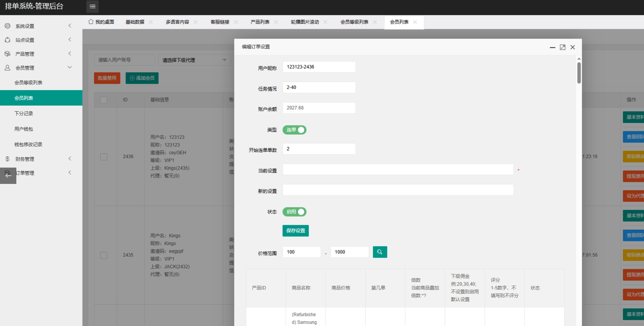The image size is (644, 326).
Task: Maximize the edit order settings dialog
Action: 562,47
